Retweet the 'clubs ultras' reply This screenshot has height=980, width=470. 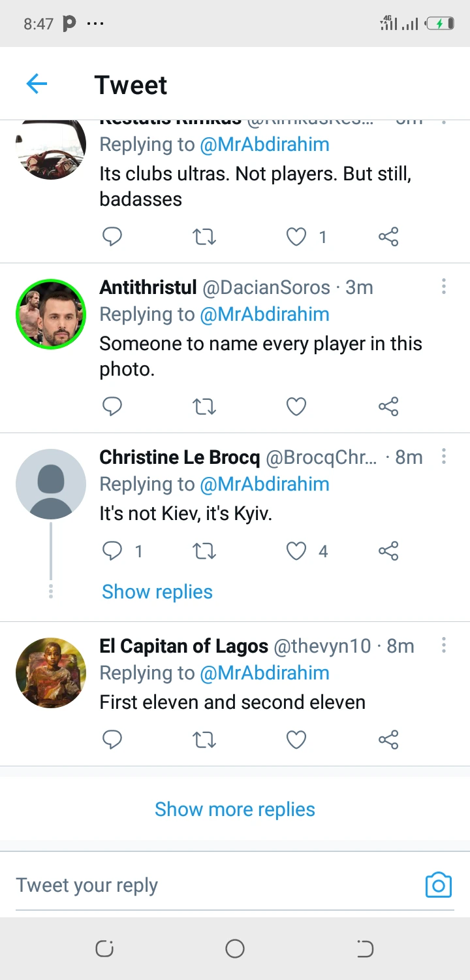click(204, 237)
